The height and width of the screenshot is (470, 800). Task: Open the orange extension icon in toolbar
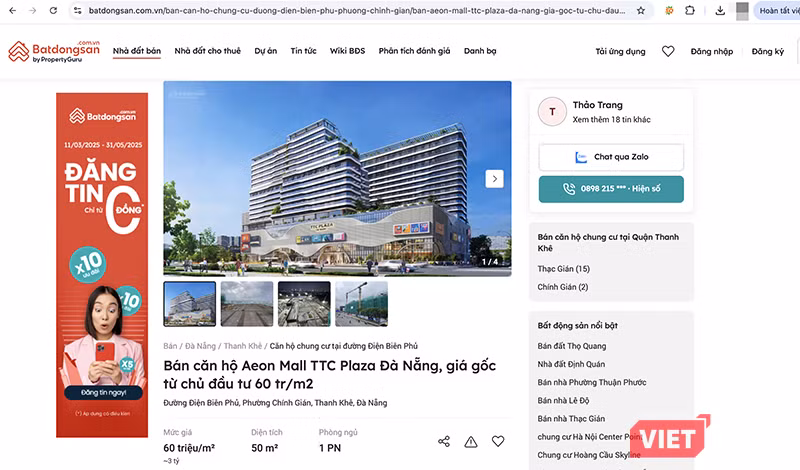[669, 10]
